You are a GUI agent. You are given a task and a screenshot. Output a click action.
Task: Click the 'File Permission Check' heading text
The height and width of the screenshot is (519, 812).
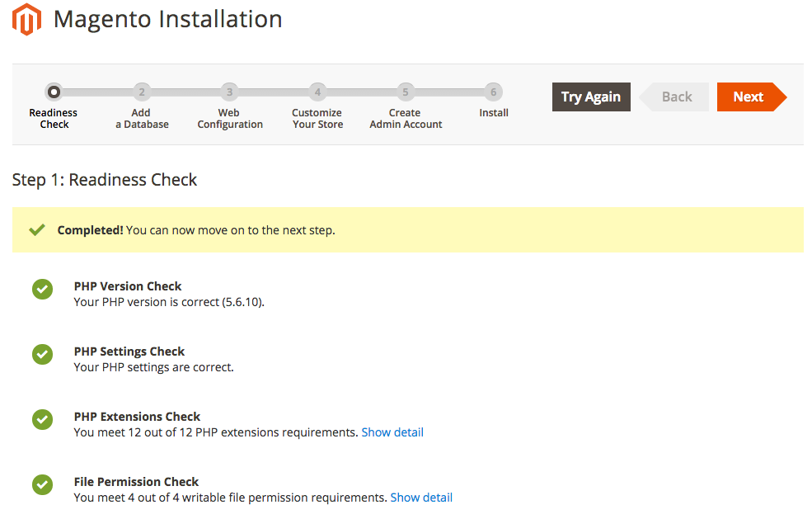(136, 482)
